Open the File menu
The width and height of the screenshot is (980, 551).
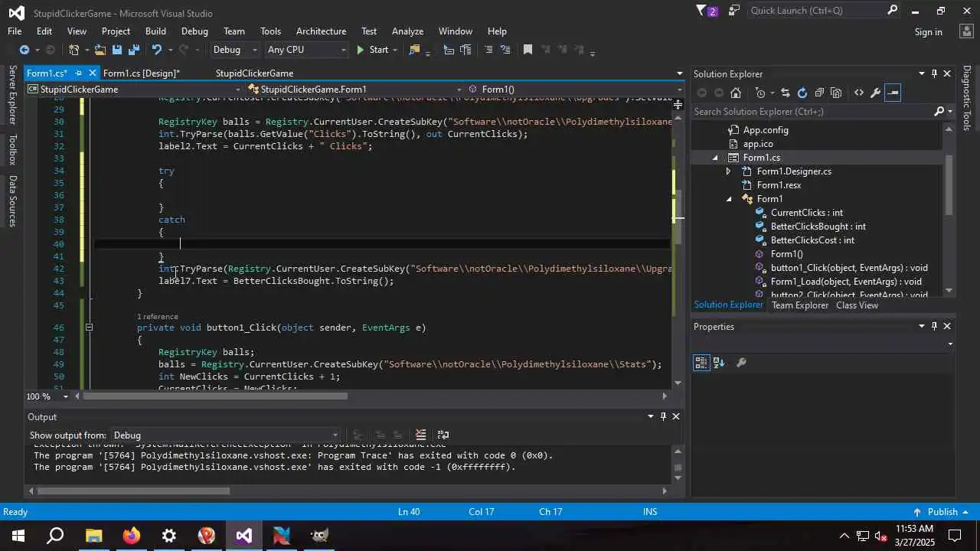[x=15, y=31]
